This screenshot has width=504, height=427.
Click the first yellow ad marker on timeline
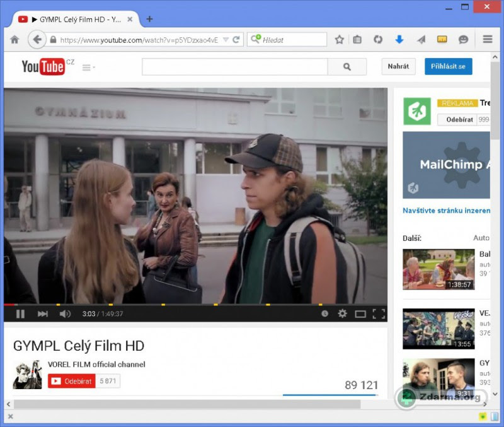(58, 305)
